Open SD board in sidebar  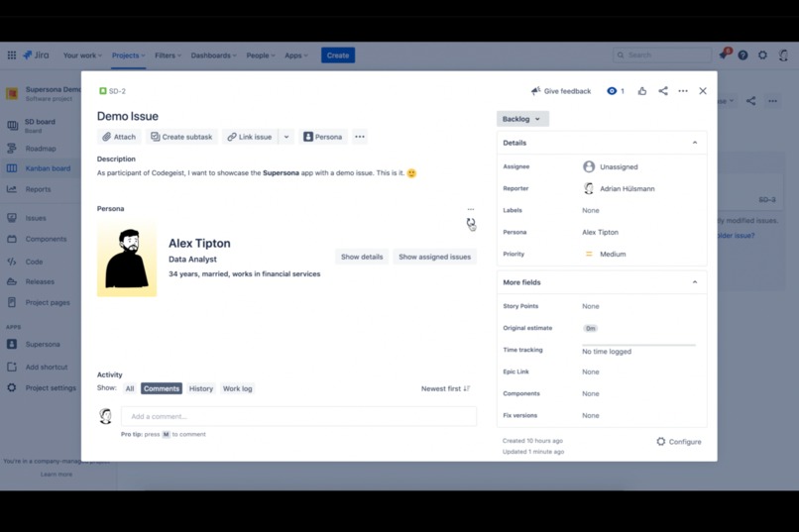click(x=41, y=125)
